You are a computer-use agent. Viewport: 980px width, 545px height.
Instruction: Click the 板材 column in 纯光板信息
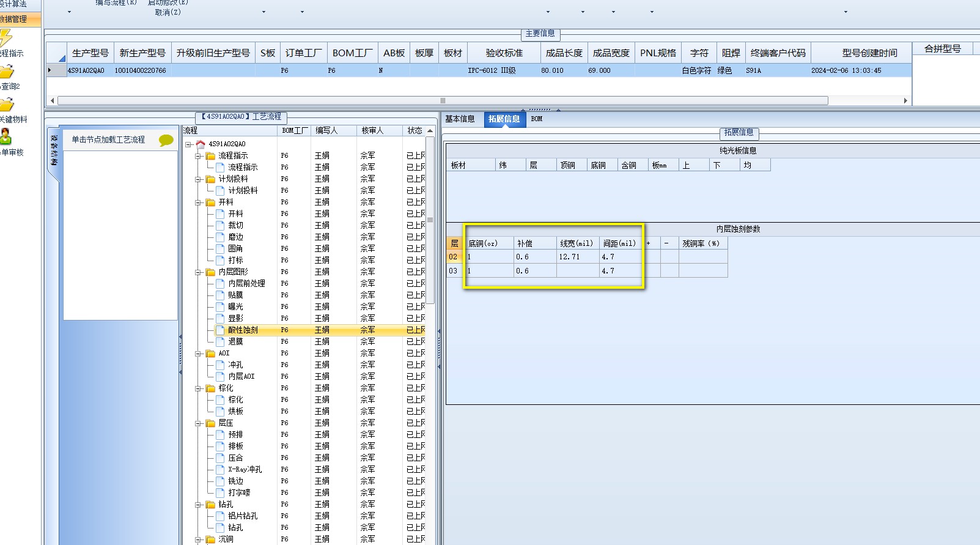[471, 165]
